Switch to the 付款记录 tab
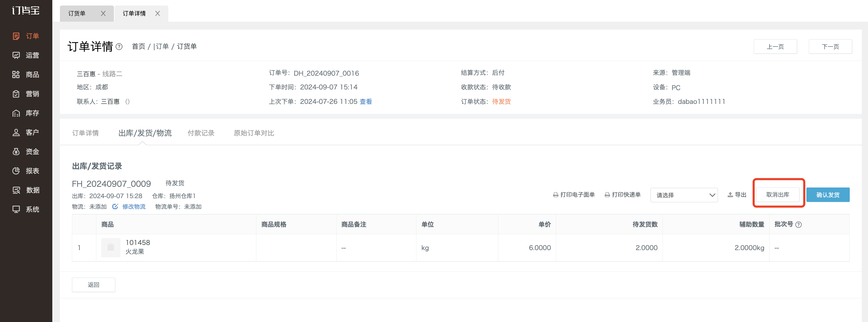Viewport: 868px width, 322px height. tap(201, 133)
